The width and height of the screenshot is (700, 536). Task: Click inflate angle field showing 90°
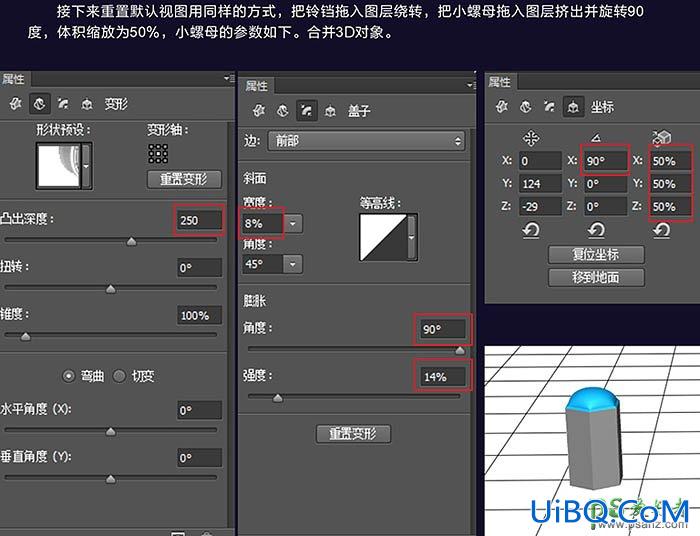[442, 329]
